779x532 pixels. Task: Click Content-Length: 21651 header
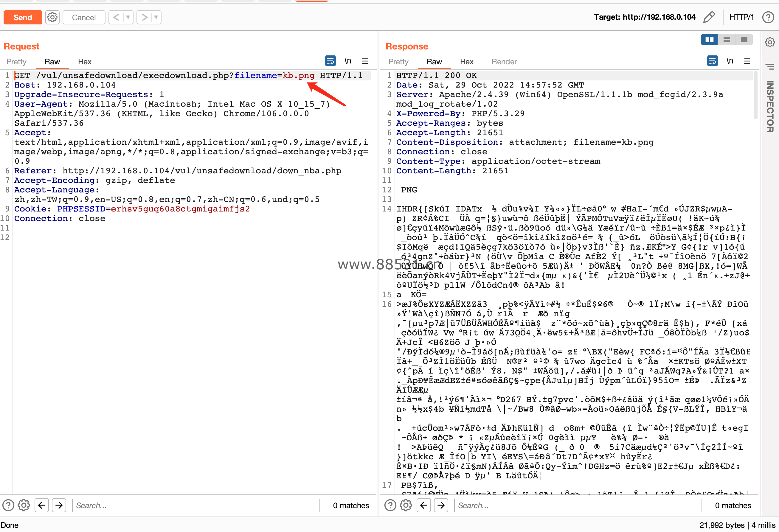452,171
